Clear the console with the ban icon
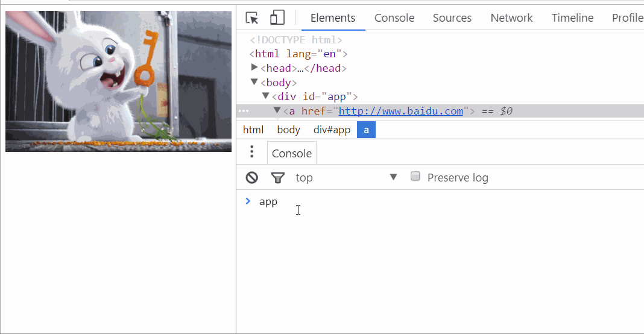This screenshot has width=644, height=334. tap(251, 177)
